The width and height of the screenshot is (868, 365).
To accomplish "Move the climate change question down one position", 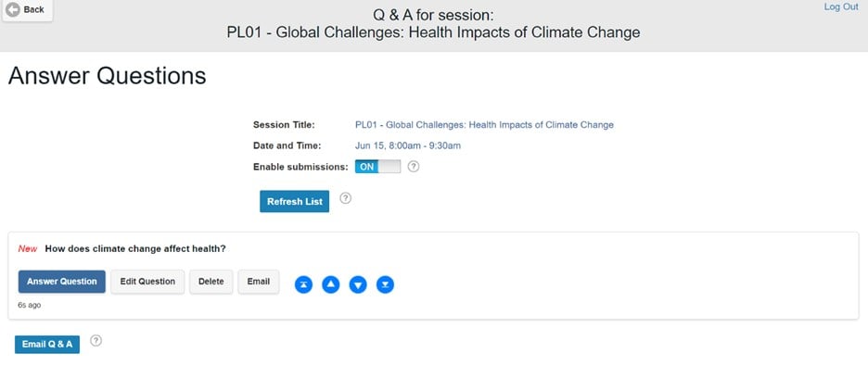I will coord(358,284).
